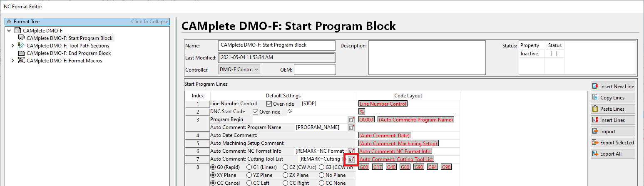Click Auto Comment: Cutting Tool List code tag
Image resolution: width=644 pixels, height=186 pixels.
tap(396, 159)
